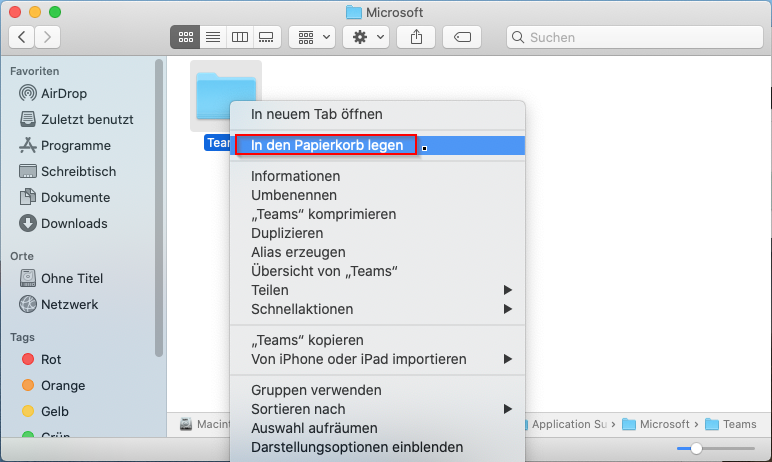Image resolution: width=772 pixels, height=462 pixels.
Task: Click Teams in the path bar
Action: tap(731, 424)
